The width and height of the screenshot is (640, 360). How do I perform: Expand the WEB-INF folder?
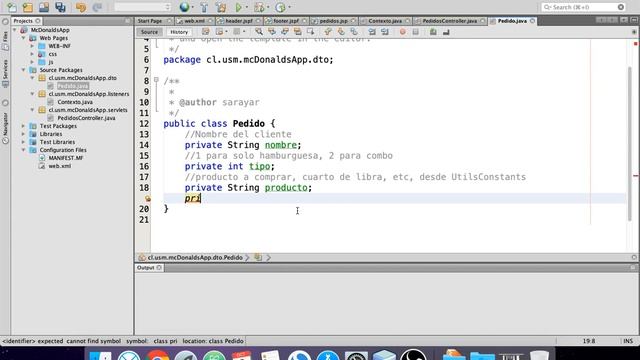pos(32,46)
